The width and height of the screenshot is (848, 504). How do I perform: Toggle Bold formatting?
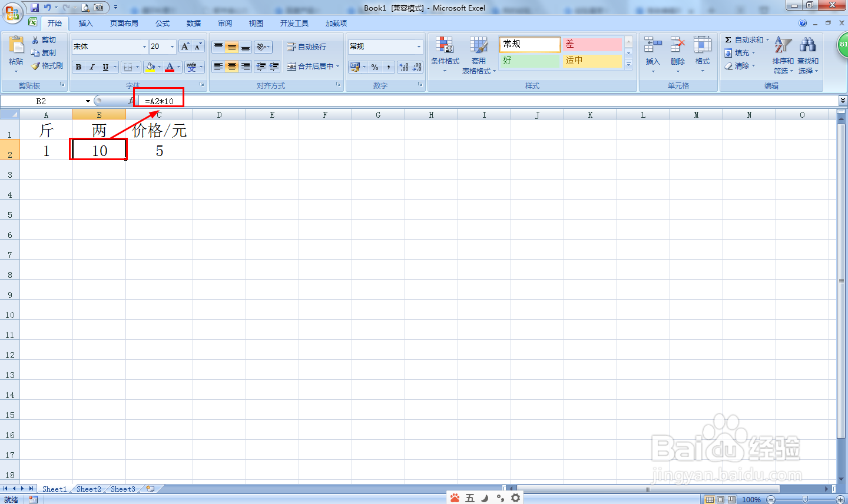click(78, 67)
